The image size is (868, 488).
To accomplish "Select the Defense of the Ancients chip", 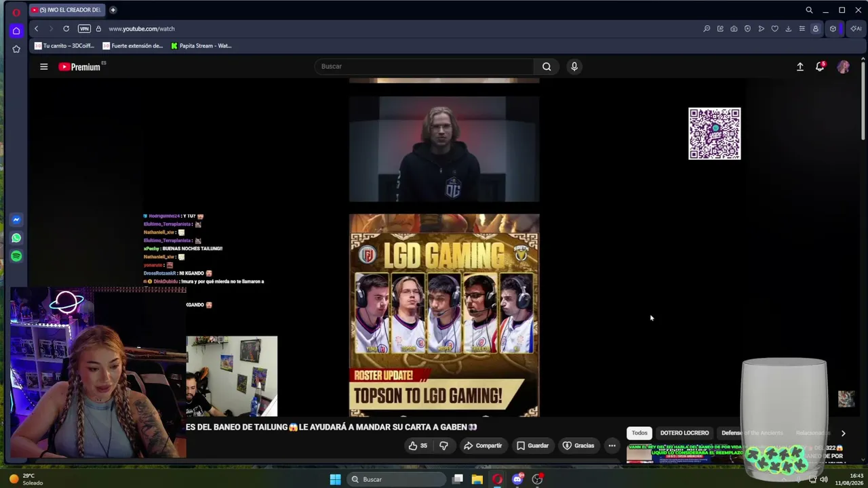I will coord(752,432).
